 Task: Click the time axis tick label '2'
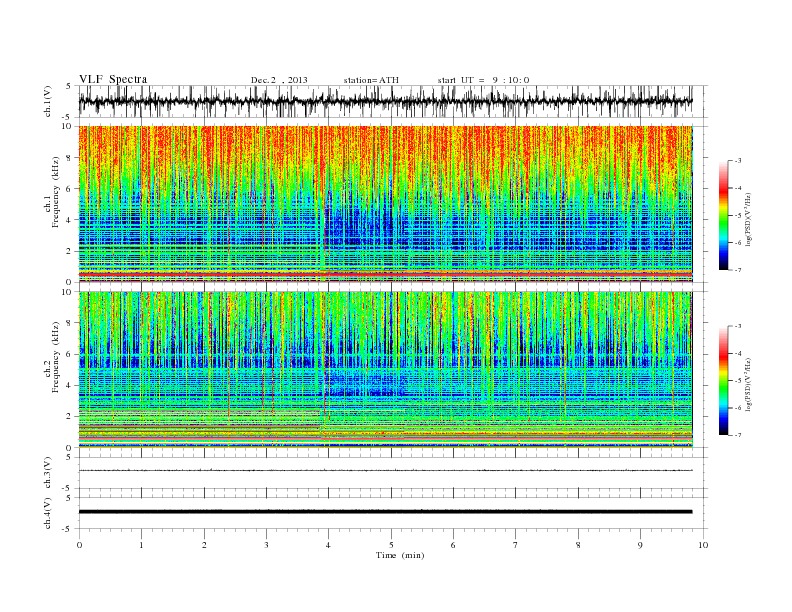(204, 545)
